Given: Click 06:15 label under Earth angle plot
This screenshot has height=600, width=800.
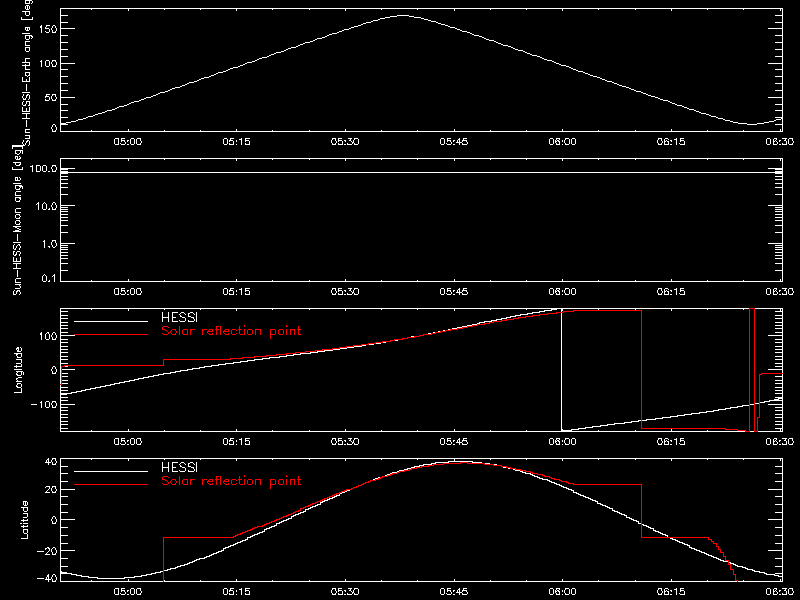Looking at the screenshot, I should tap(671, 142).
